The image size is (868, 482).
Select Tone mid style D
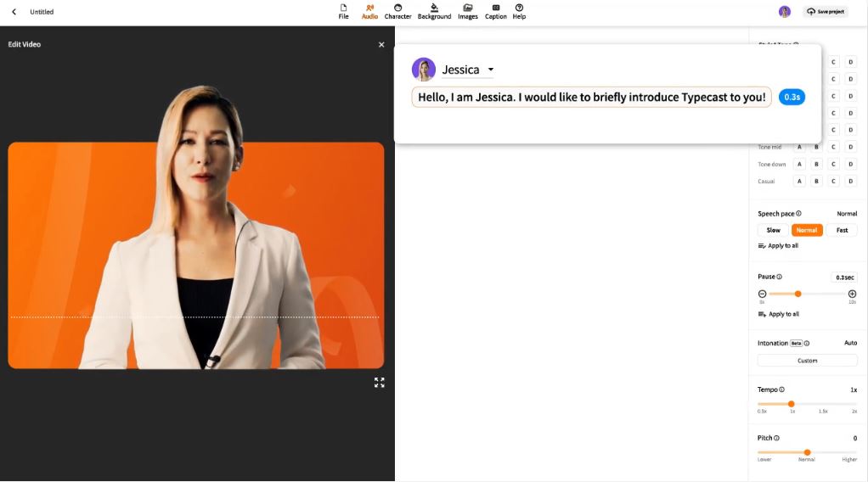click(x=851, y=147)
